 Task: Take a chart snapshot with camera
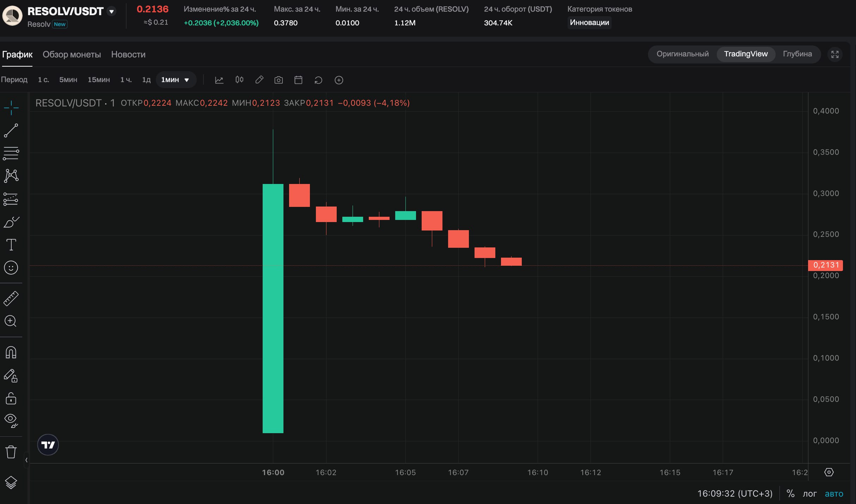[x=279, y=80]
